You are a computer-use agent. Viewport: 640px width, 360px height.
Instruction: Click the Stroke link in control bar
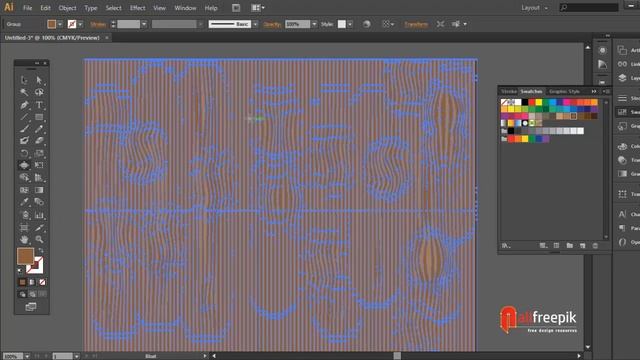click(98, 24)
